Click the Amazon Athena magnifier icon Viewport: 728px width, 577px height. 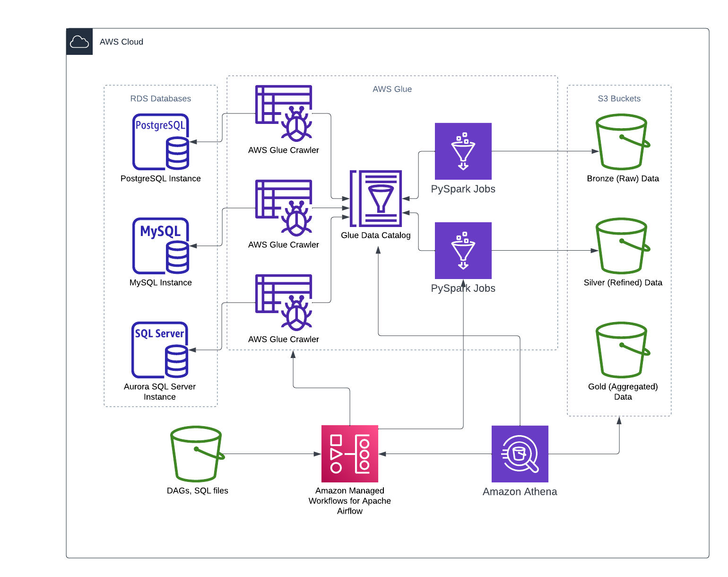point(520,453)
